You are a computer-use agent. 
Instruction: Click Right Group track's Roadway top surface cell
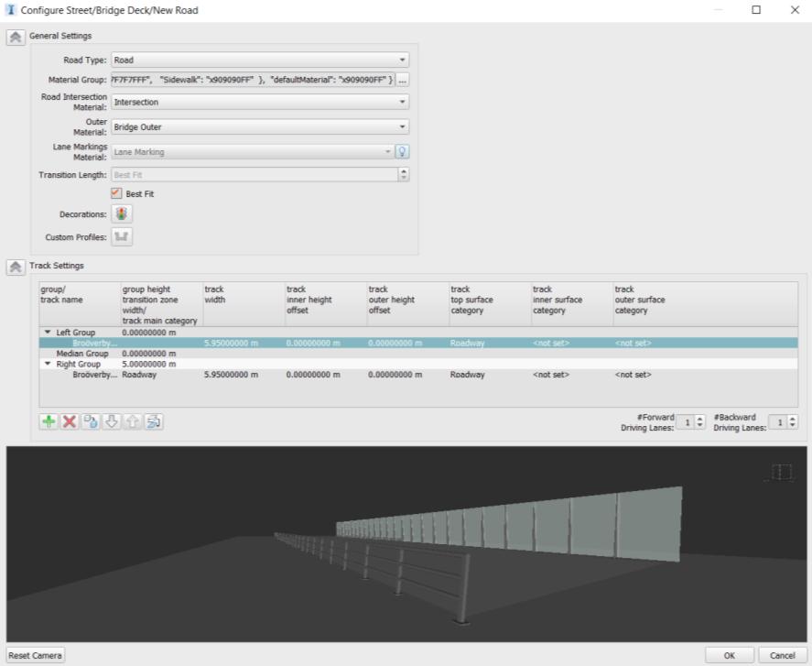click(468, 375)
